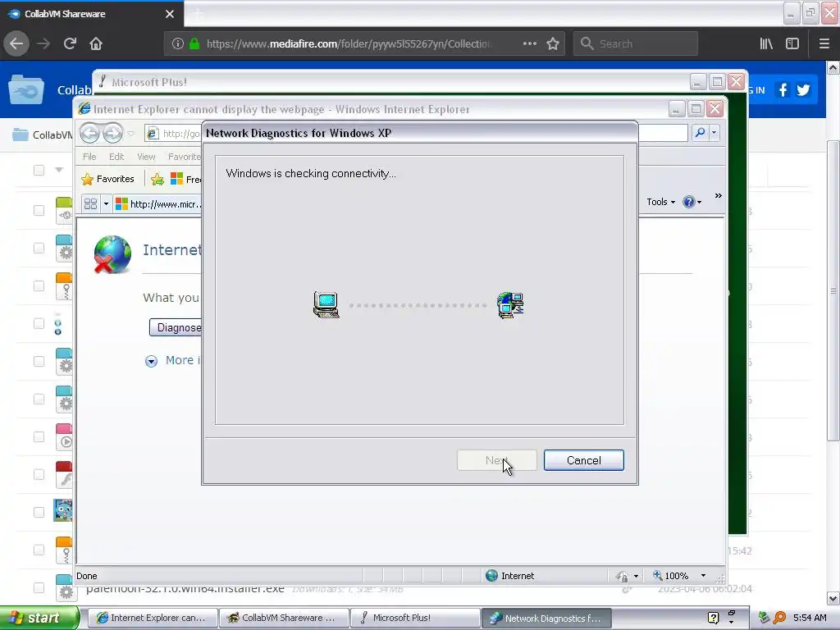Click system tray magnifier icon
Image resolution: width=840 pixels, height=630 pixels.
click(780, 618)
